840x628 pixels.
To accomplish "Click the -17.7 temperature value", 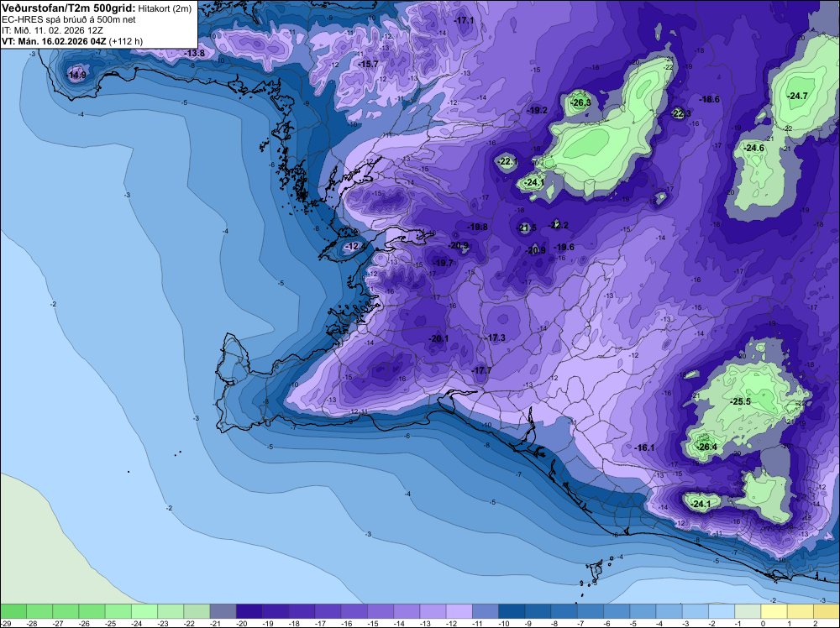I will [x=481, y=370].
